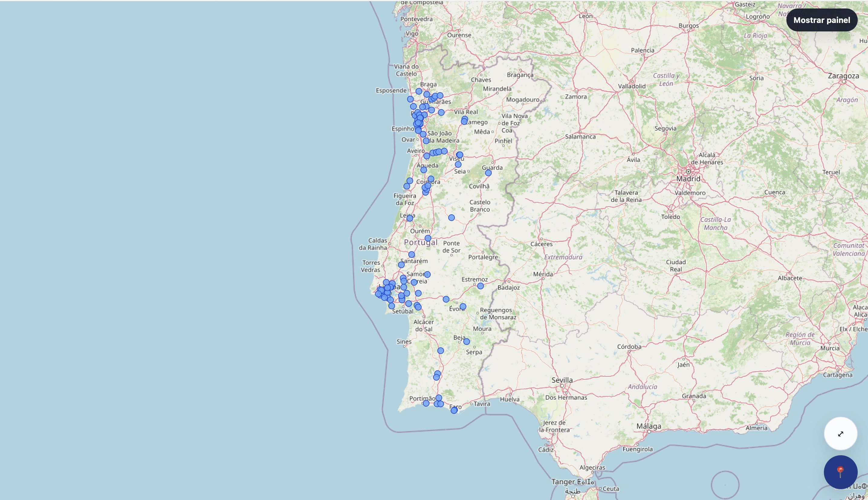
Task: Click the Extremadura region label
Action: 563,257
